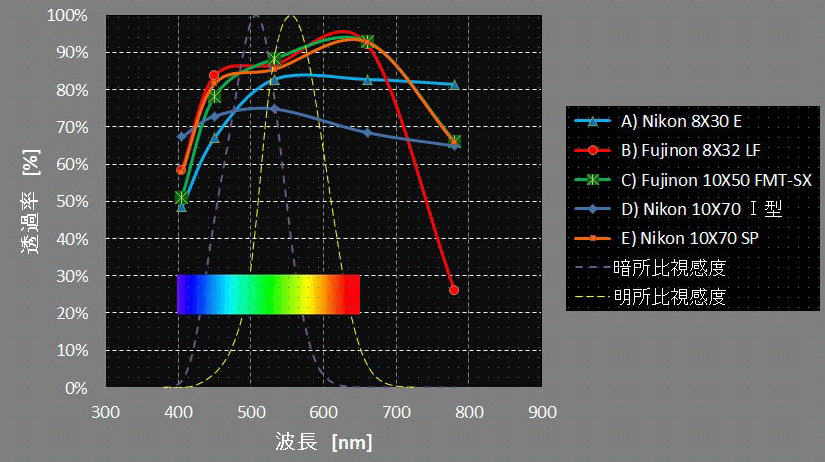Image resolution: width=825 pixels, height=462 pixels.
Task: Click the 10% y-axis label
Action: (x=72, y=350)
